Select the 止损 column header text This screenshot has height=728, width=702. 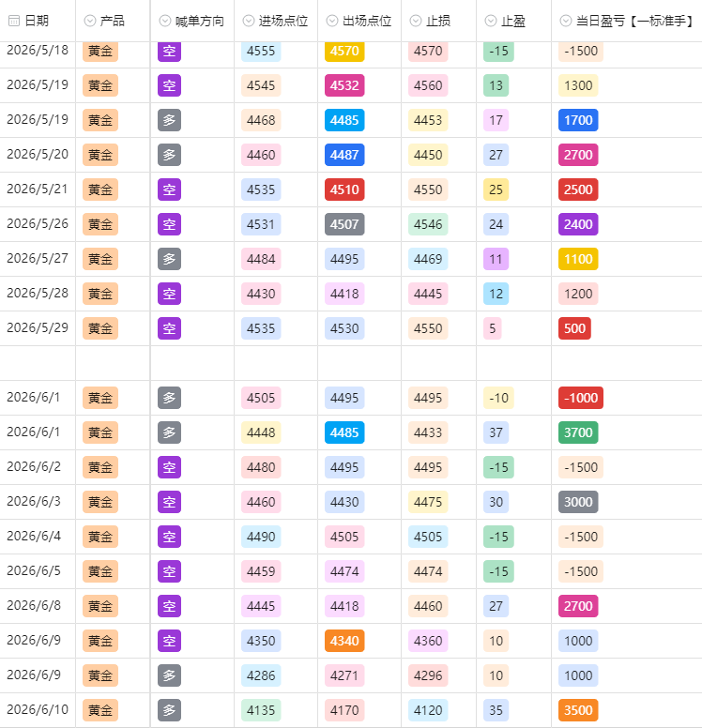pyautogui.click(x=438, y=21)
